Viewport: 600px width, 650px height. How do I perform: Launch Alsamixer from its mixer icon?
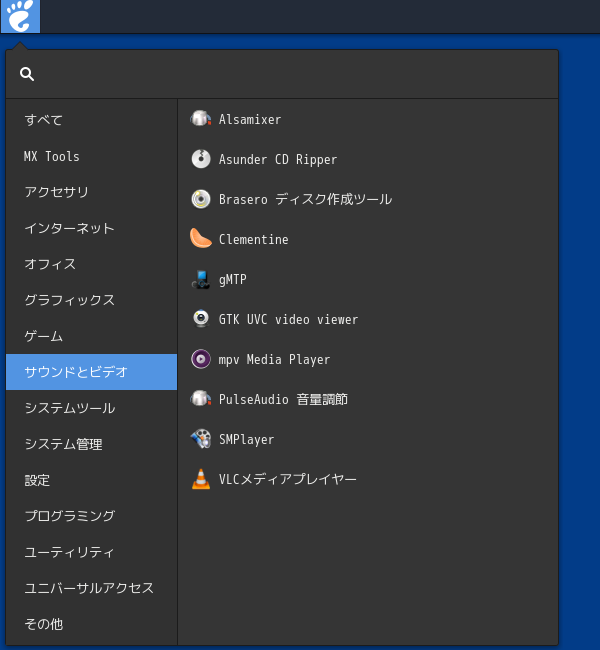tap(201, 119)
